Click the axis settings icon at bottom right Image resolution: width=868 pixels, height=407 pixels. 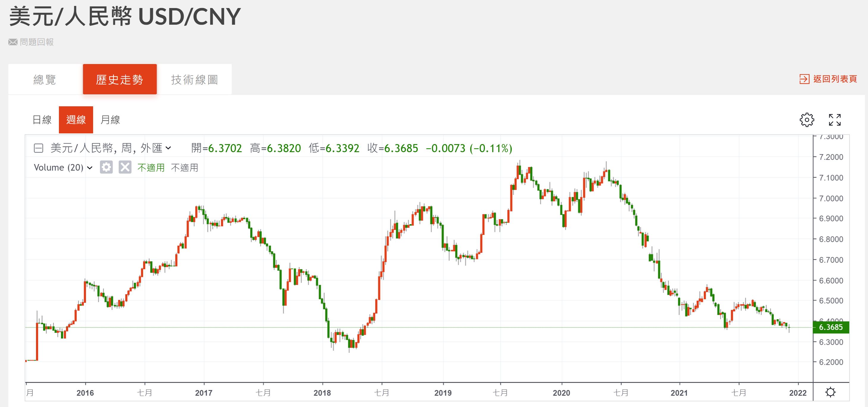(x=830, y=392)
